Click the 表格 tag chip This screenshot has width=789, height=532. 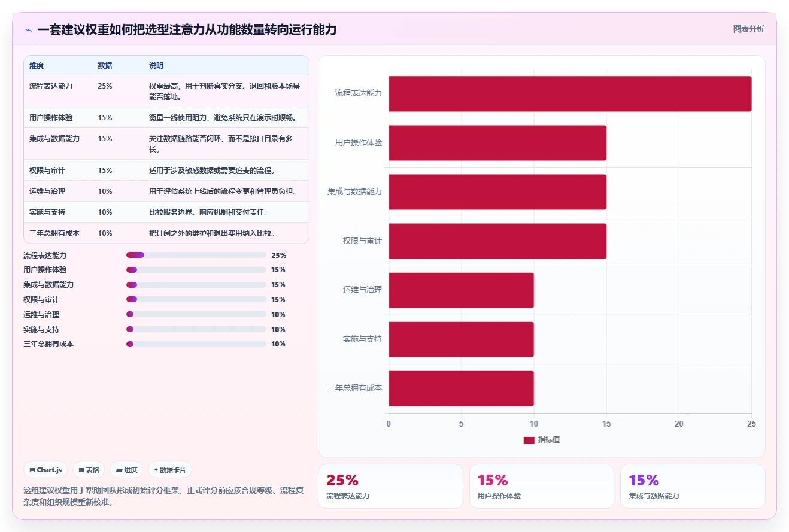click(89, 470)
